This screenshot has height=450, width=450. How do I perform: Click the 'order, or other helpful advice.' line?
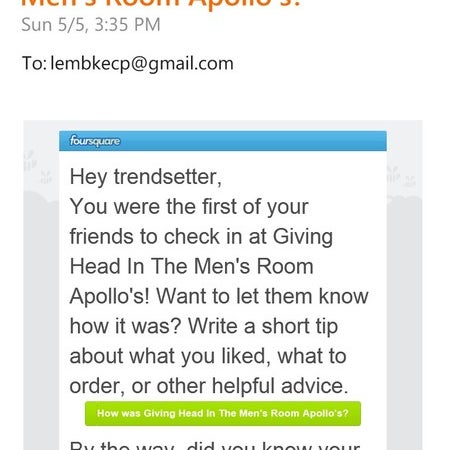(209, 386)
